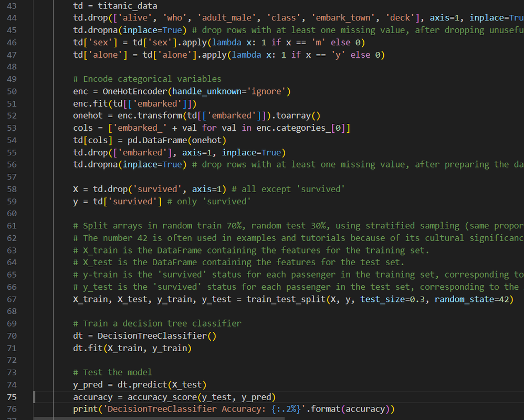Click line number 43 in the gutter
Viewport: 524px width, 420px height.
12,6
